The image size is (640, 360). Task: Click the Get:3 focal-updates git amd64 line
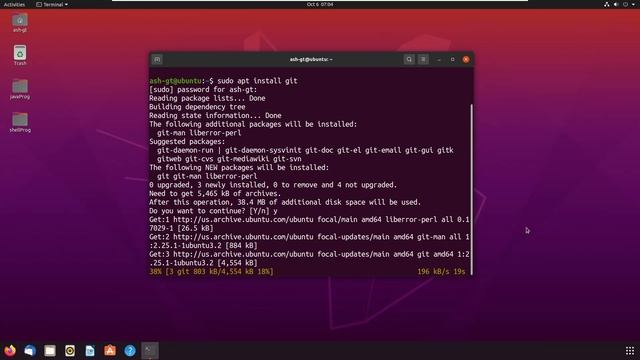[309, 258]
